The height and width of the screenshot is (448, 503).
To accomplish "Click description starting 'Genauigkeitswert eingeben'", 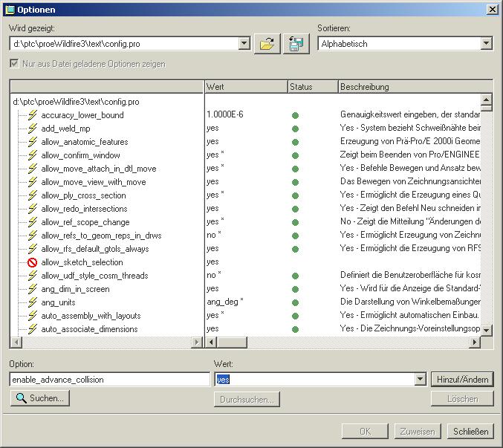I will (410, 114).
